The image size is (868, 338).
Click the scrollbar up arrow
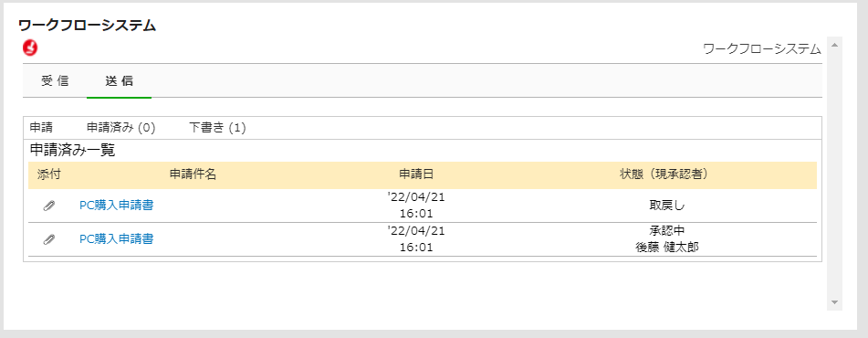(835, 45)
